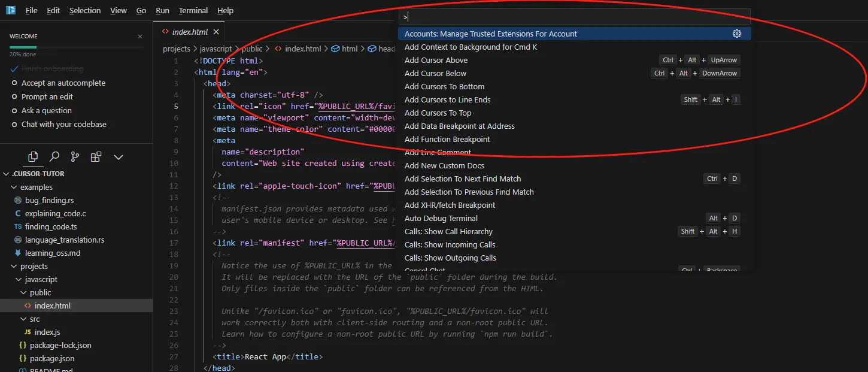Open the Explorer view icon
The width and height of the screenshot is (868, 372).
33,157
